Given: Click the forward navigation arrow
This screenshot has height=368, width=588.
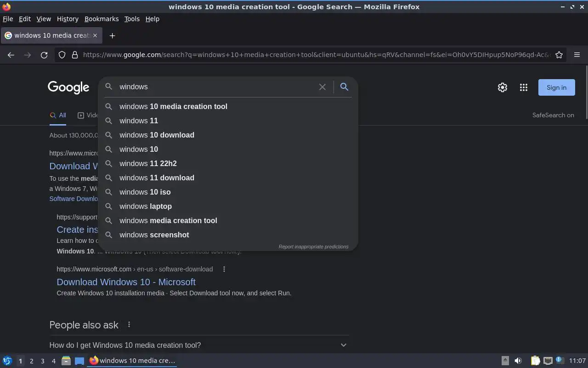Looking at the screenshot, I should coord(28,55).
